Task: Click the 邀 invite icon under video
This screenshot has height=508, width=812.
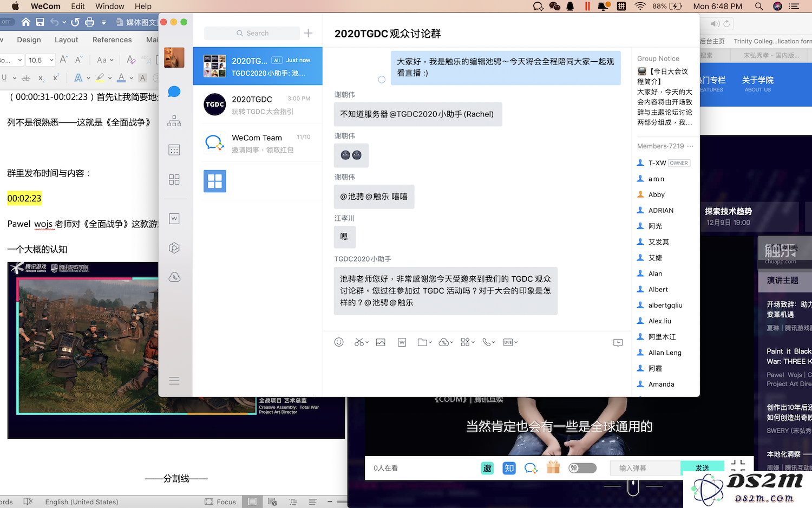Action: tap(487, 468)
